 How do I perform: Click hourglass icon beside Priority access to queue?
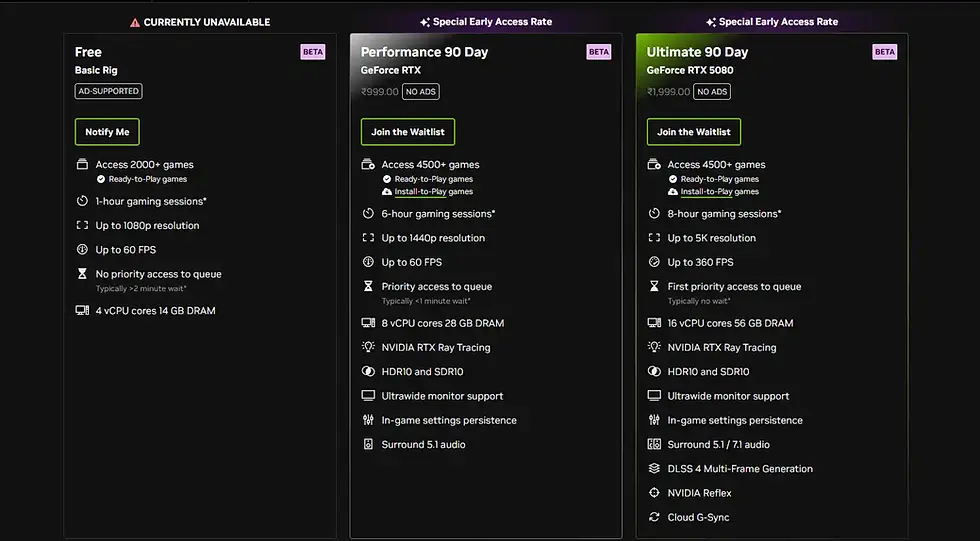click(368, 286)
